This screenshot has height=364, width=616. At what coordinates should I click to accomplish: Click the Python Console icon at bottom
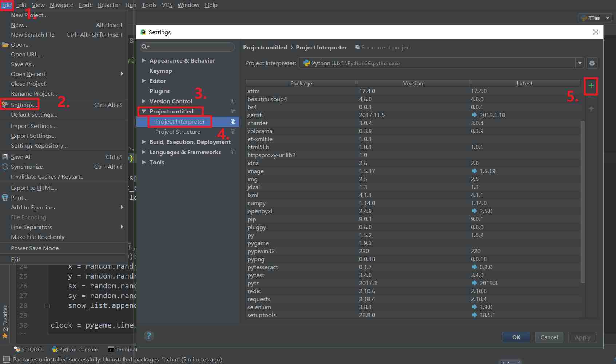click(55, 349)
